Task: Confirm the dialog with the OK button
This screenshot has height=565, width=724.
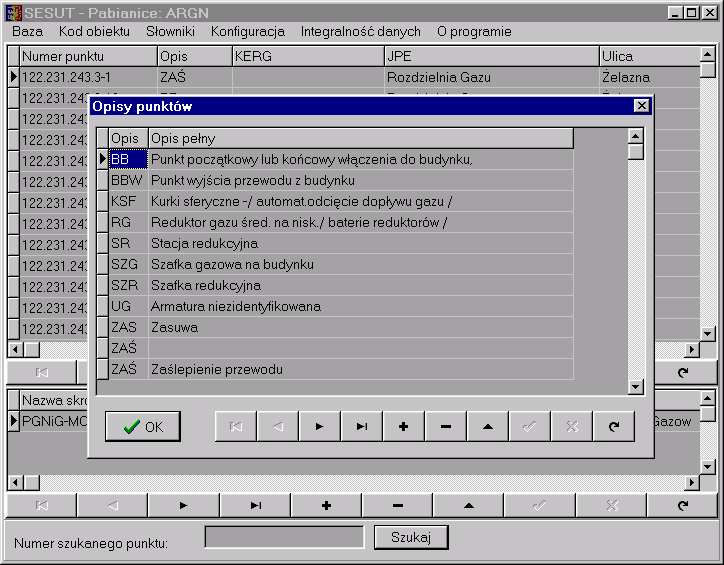Action: pos(143,426)
